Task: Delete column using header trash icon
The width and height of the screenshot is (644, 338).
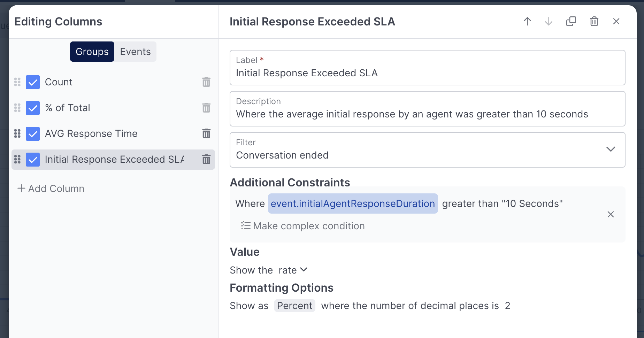Action: 594,22
